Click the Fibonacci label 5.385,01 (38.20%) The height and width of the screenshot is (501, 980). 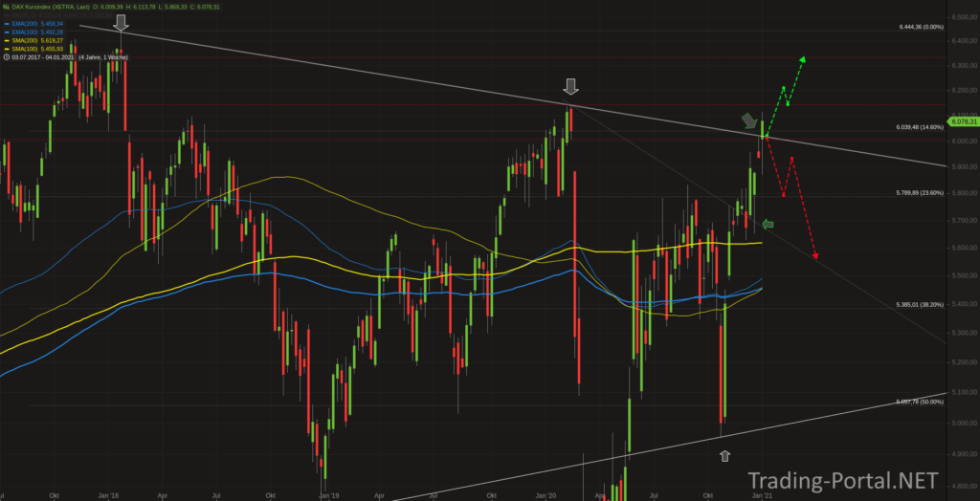[919, 305]
